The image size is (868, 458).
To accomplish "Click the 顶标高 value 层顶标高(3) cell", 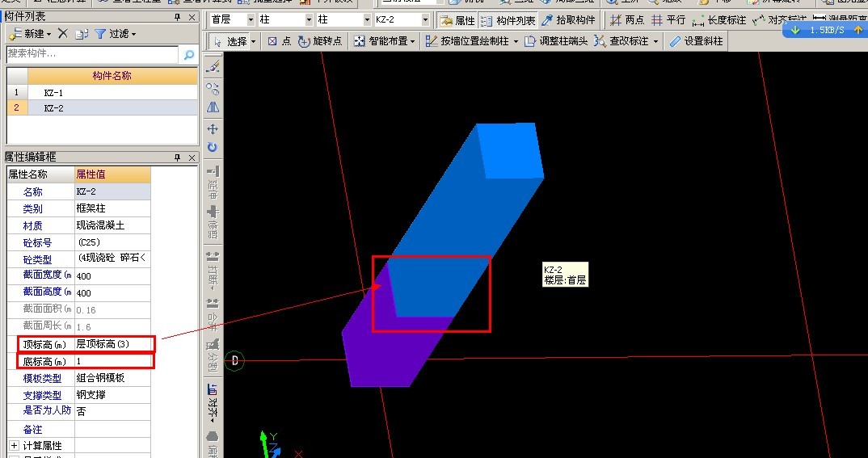I will coord(113,344).
